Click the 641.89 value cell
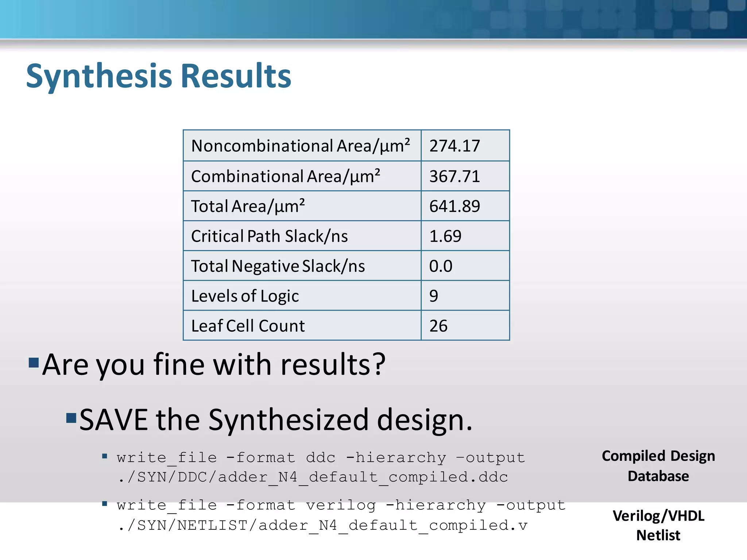 (454, 206)
